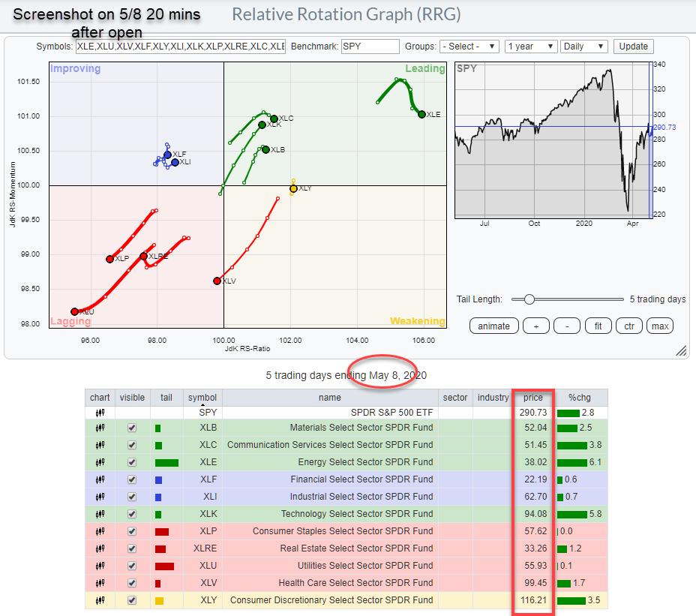The width and height of the screenshot is (696, 616).
Task: Click the Symbols input field
Action: point(180,47)
